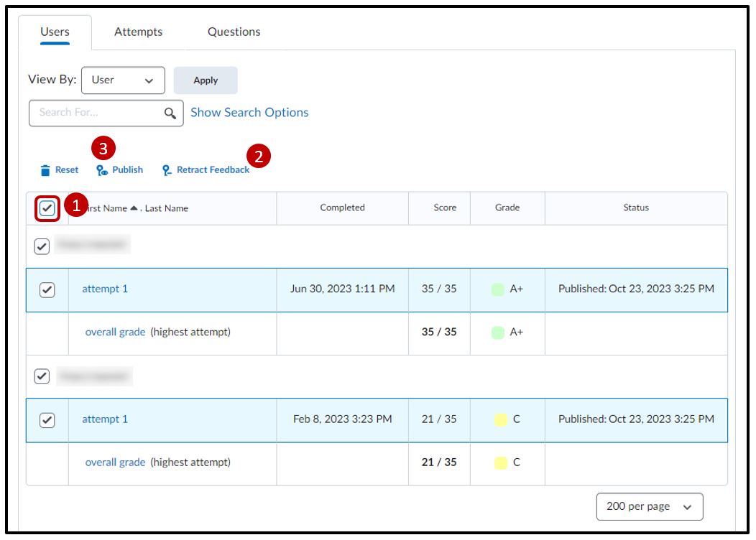Viewport: 756px width, 540px height.
Task: Open attempt 1 completed Jun 30, 2023
Action: pos(105,289)
